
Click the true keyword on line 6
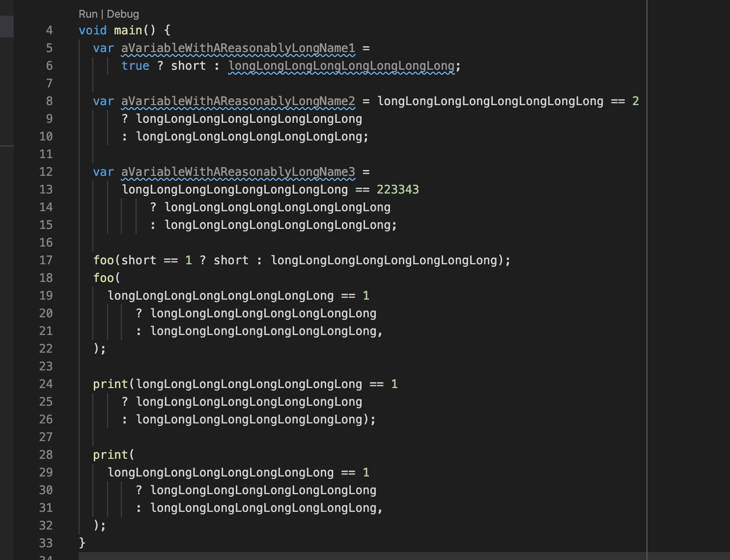(135, 65)
